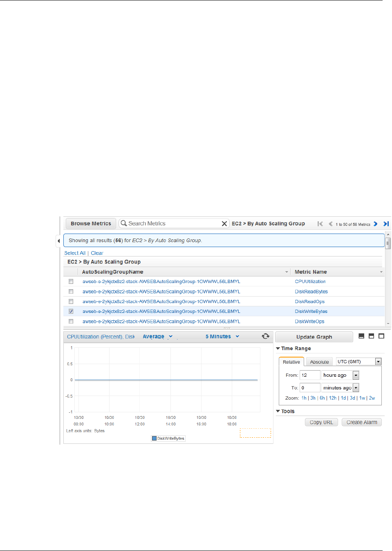Click the Create Alarm button
This screenshot has height=551, width=392.
pos(362,422)
